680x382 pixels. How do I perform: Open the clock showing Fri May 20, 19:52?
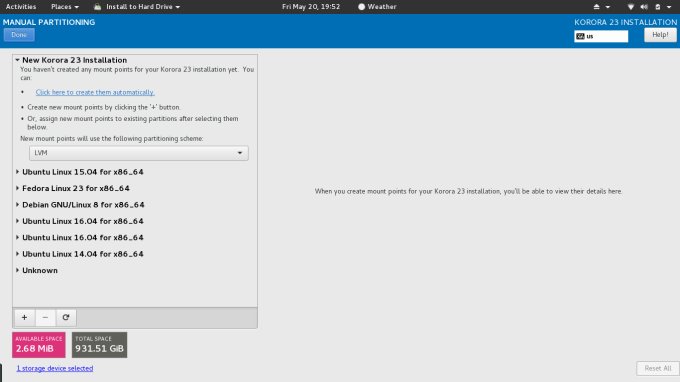[311, 7]
